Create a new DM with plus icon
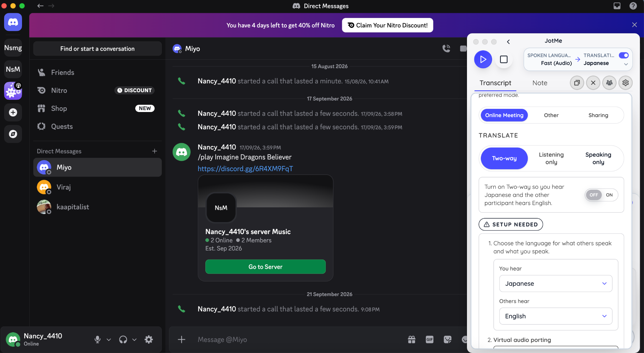Screen dimensions: 644x353 [154, 151]
